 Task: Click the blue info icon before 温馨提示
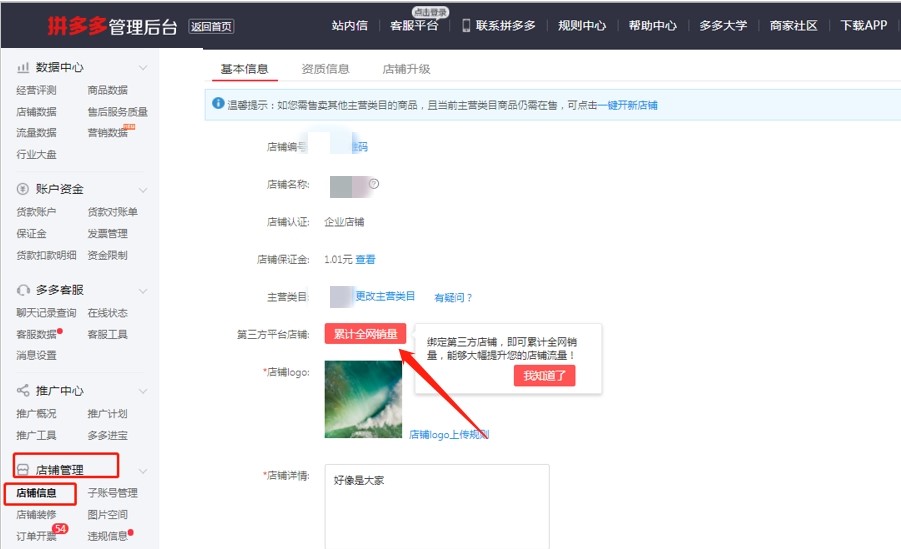(218, 103)
